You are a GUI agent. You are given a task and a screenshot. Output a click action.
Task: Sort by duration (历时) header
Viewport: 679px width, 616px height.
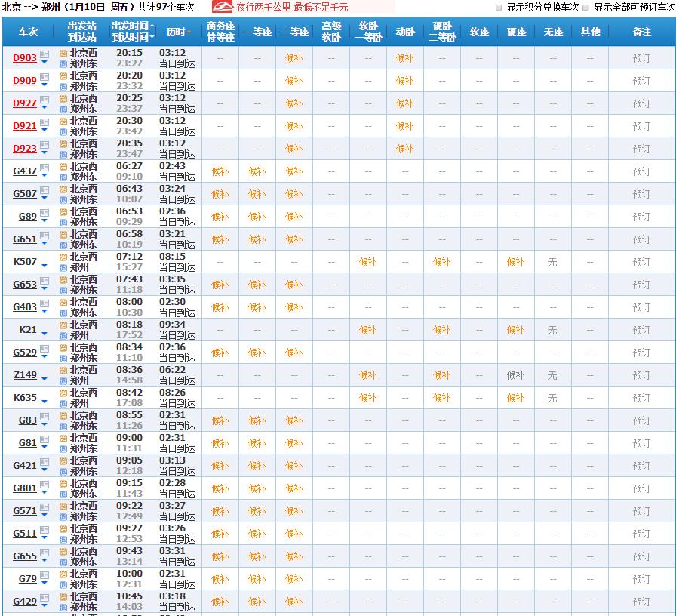coord(178,32)
